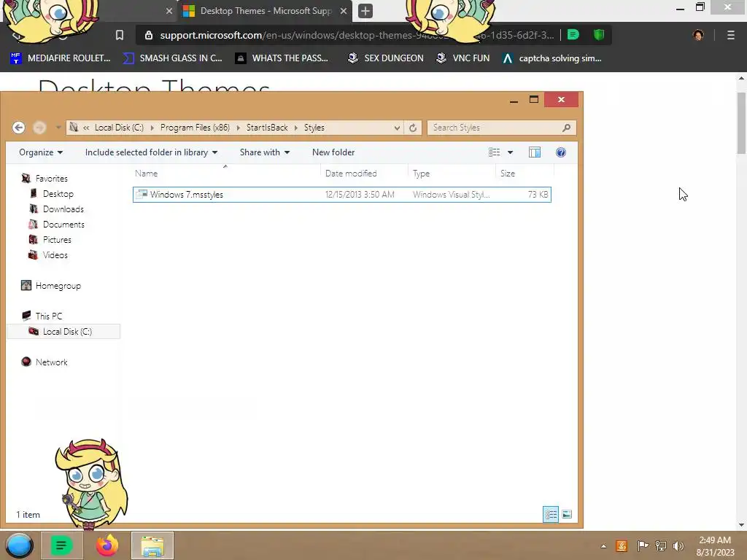This screenshot has height=560, width=747.
Task: Open browser profile avatar
Action: point(698,35)
